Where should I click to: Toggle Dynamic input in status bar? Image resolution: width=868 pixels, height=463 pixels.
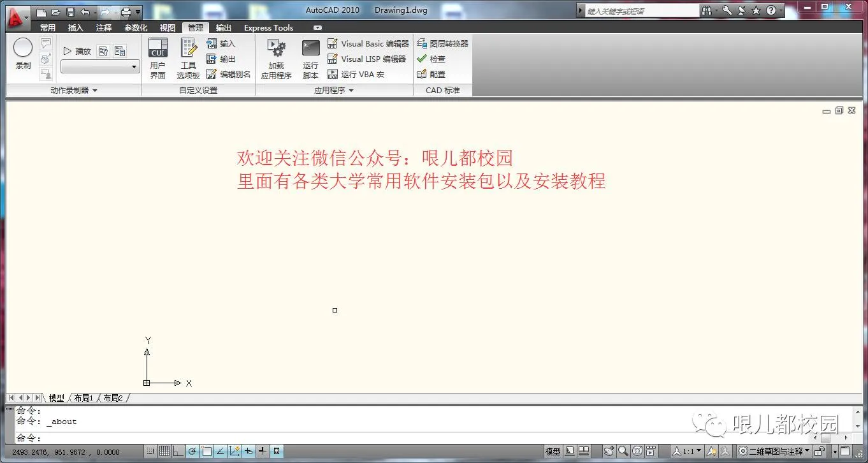click(x=249, y=452)
